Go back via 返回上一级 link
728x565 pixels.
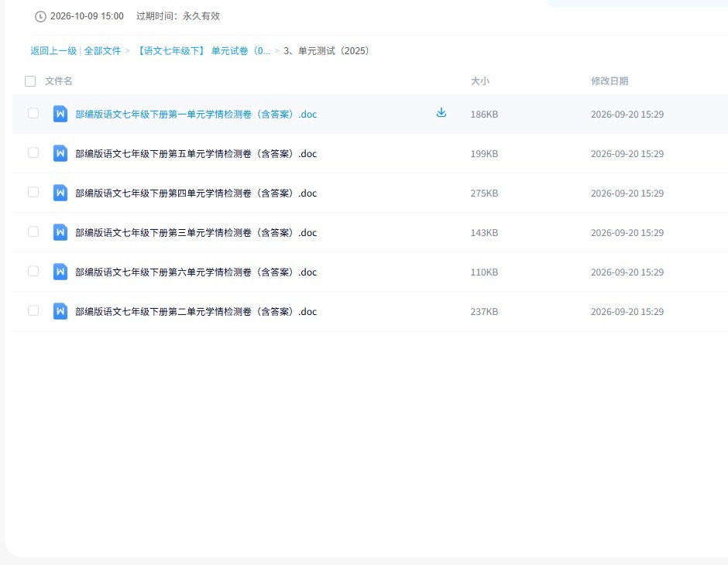(53, 51)
